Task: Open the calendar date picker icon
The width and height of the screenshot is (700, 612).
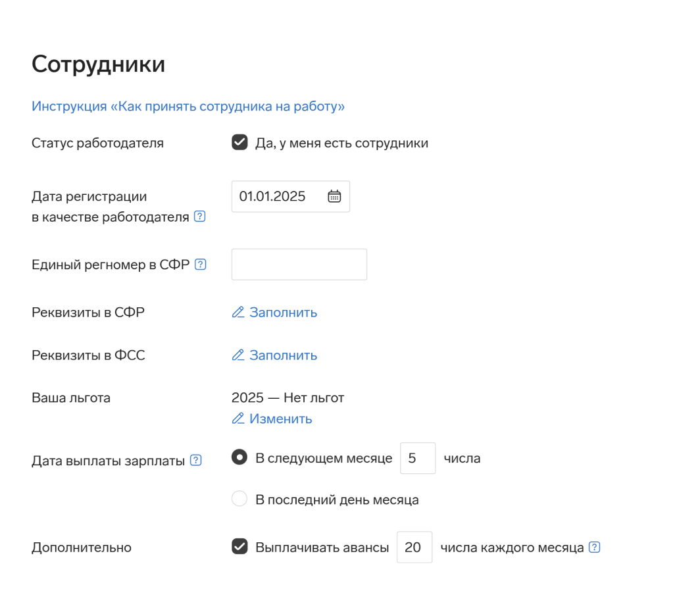Action: pyautogui.click(x=334, y=196)
